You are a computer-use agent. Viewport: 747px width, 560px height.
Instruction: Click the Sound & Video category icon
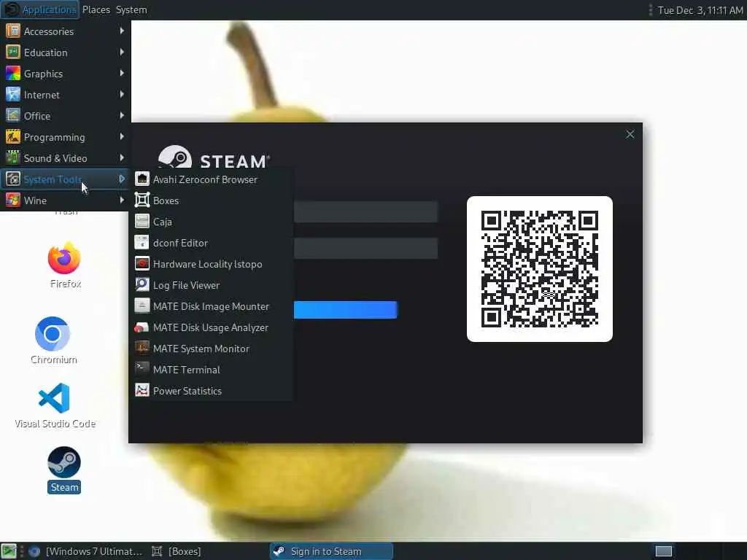pyautogui.click(x=13, y=157)
